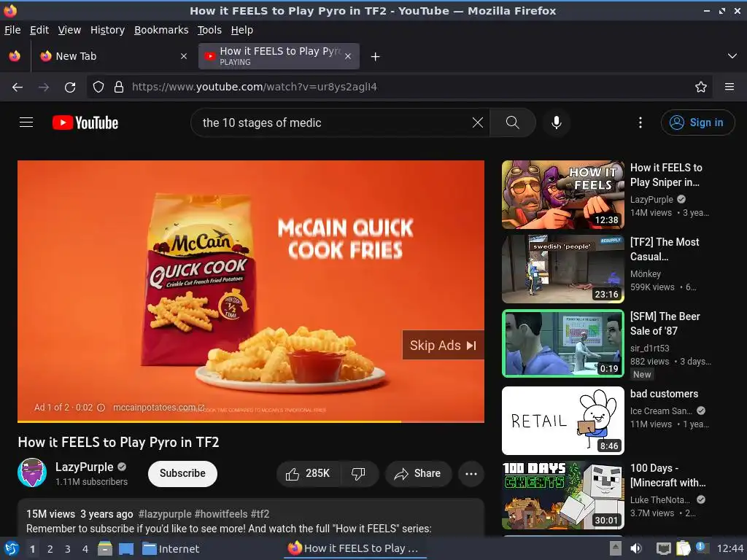Dislike the Pyro video
Viewport: 747px width, 560px height.
click(x=358, y=473)
